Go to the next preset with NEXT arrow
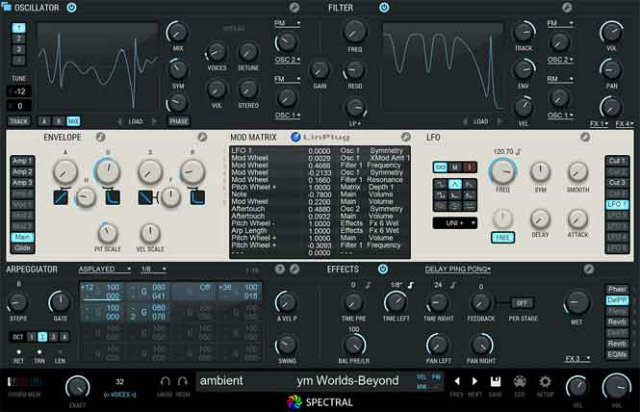Viewport: 640px width, 412px height. click(x=474, y=381)
